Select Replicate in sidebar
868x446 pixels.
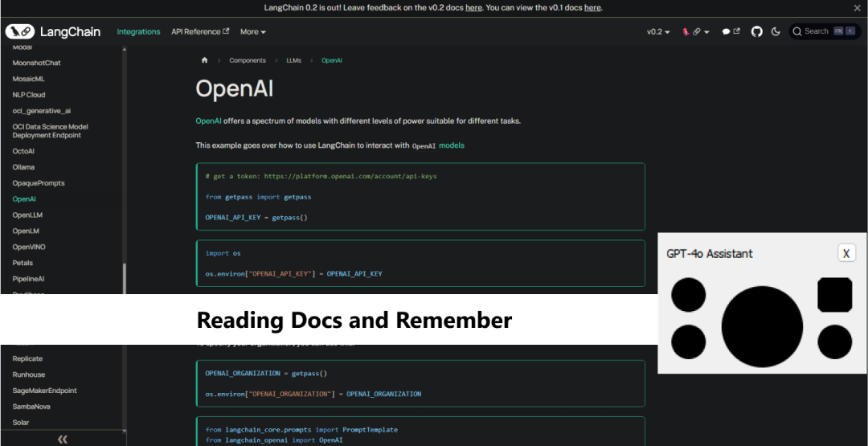(27, 358)
